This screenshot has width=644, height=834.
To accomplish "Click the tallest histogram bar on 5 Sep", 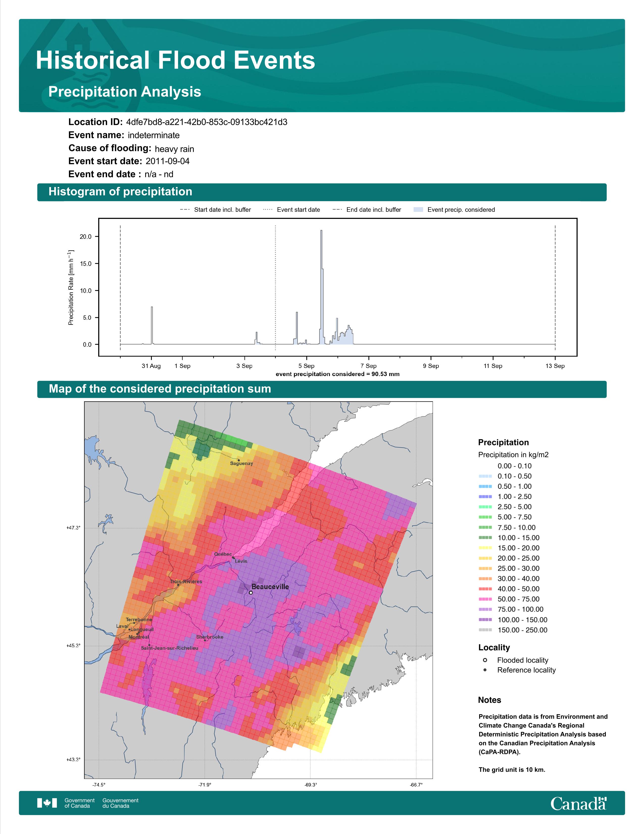I will click(321, 287).
